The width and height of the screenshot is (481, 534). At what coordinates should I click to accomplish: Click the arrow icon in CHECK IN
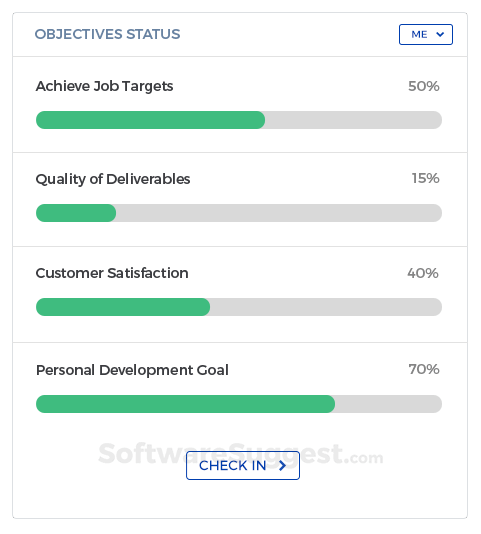(x=282, y=466)
